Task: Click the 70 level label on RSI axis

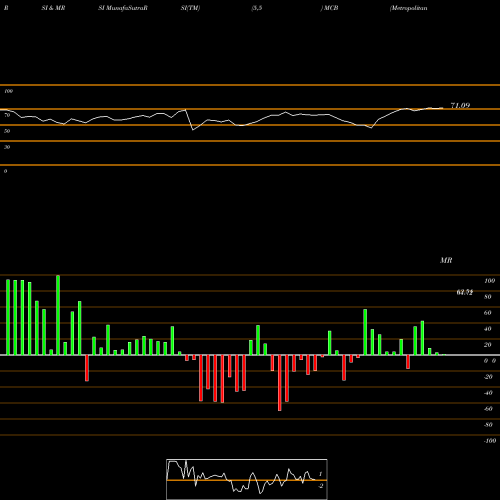Action: (7, 115)
